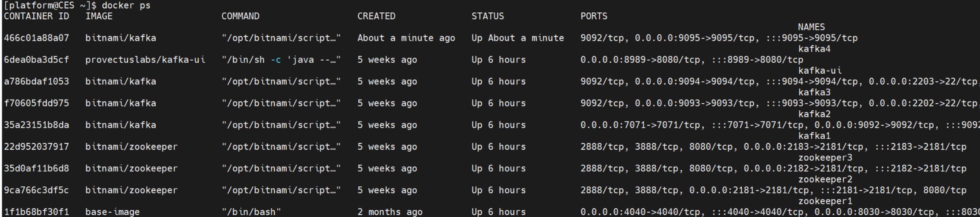Click container name zookeeper1
The image size is (980, 217).
(x=825, y=201)
